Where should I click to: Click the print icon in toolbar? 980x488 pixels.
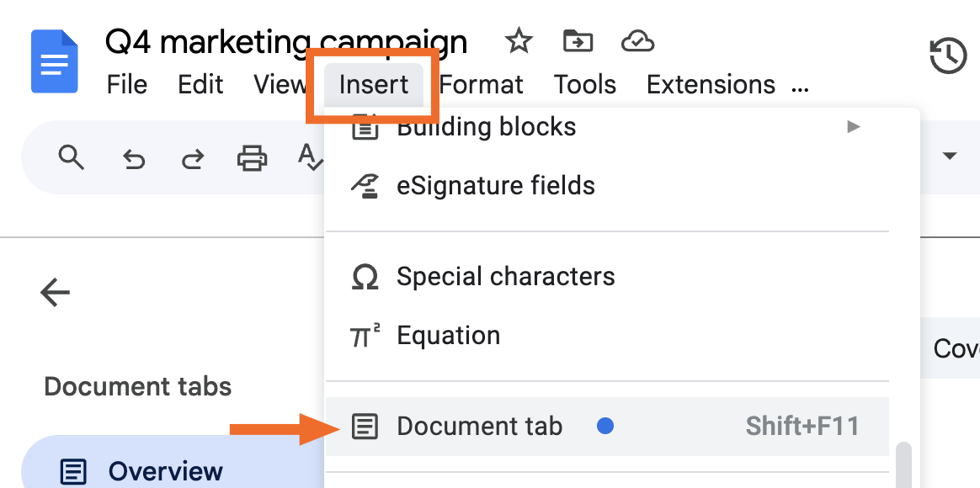pos(252,158)
